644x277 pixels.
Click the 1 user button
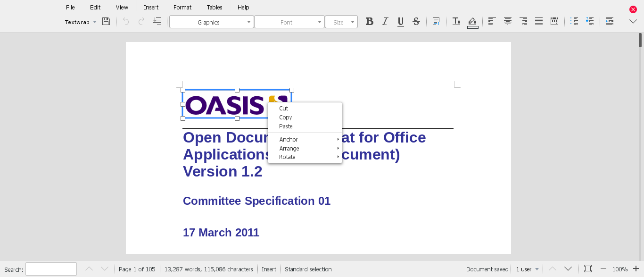tap(527, 269)
